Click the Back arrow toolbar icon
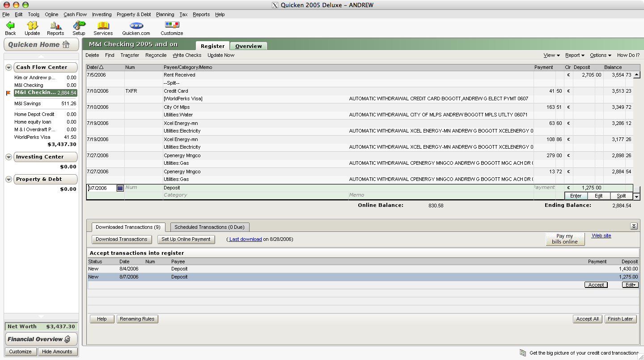The width and height of the screenshot is (644, 360). coord(10,28)
